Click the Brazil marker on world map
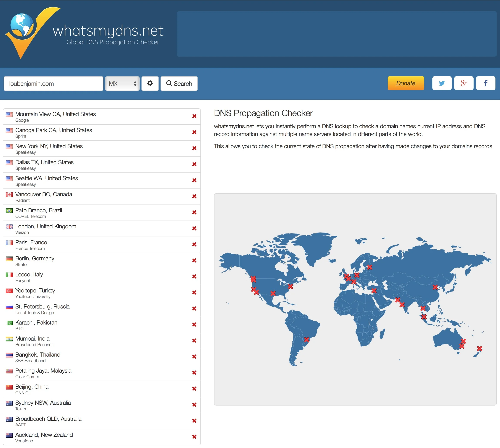Image resolution: width=500 pixels, height=448 pixels. pos(307,340)
